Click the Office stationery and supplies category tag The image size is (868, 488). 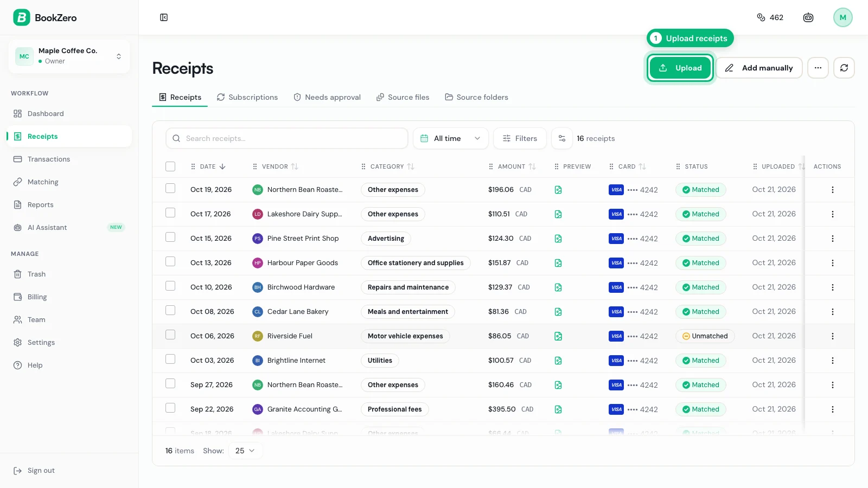tap(416, 263)
